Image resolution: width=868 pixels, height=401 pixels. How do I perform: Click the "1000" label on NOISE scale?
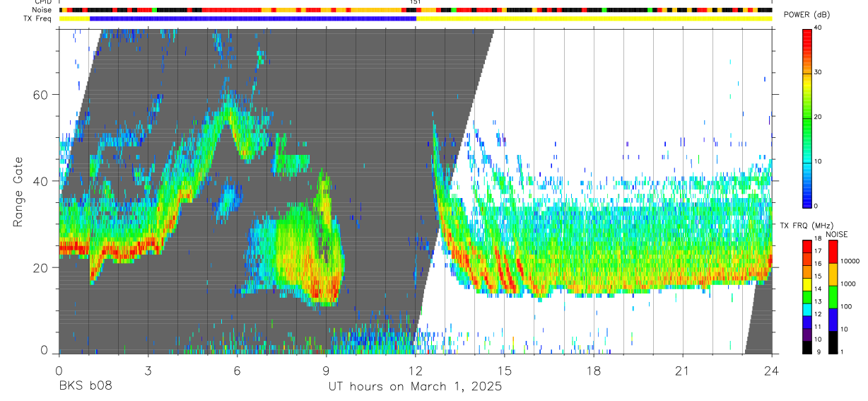coord(849,284)
